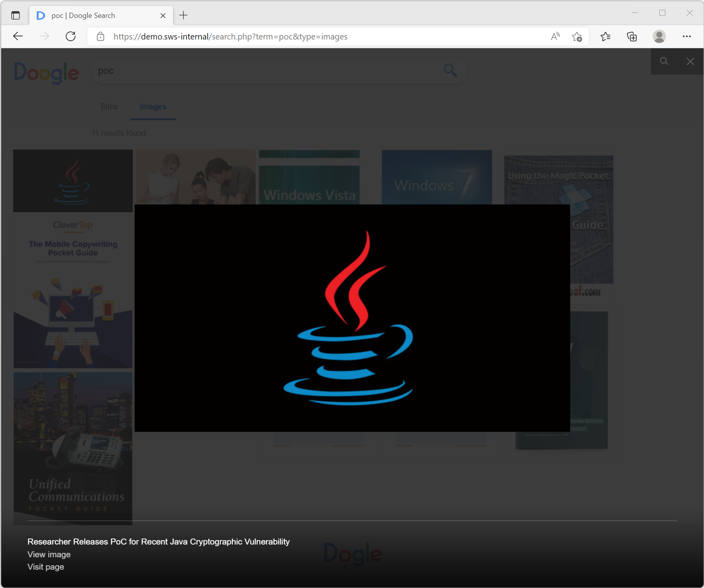Screen dimensions: 704x588
Task: Switch to the Sites tab
Action: (x=109, y=107)
